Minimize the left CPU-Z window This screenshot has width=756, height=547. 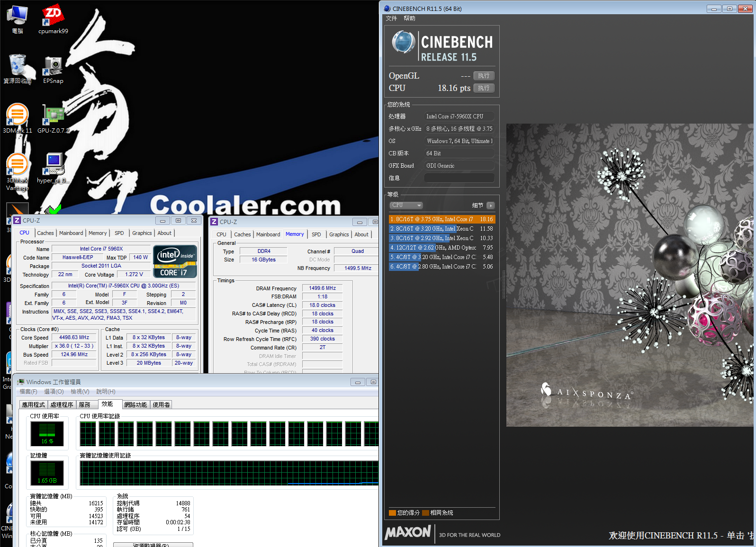click(x=162, y=221)
